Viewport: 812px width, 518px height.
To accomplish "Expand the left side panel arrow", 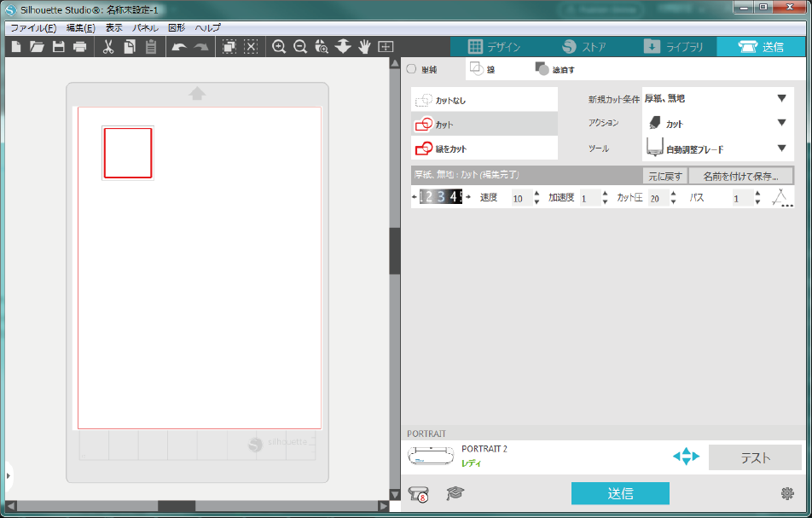I will click(x=8, y=475).
